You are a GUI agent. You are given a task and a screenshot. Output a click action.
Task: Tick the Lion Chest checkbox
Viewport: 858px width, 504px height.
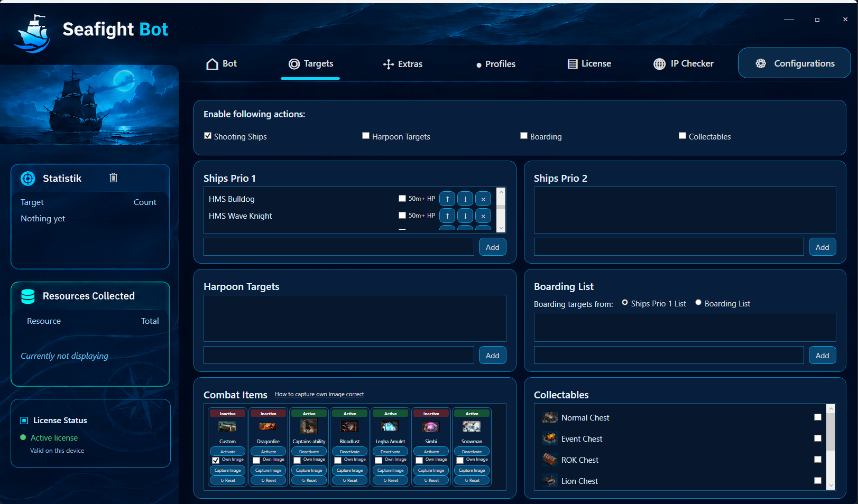818,481
